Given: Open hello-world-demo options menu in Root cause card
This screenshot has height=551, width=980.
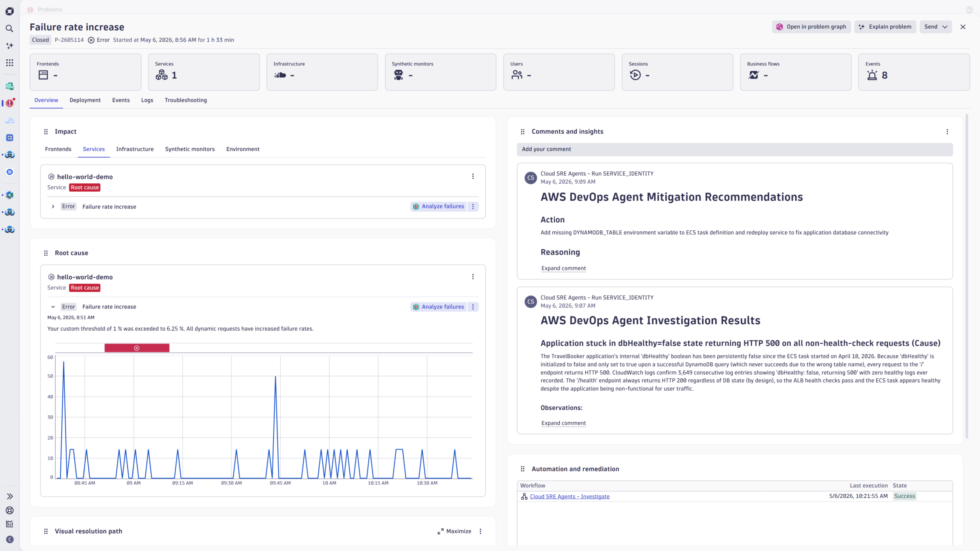Looking at the screenshot, I should pyautogui.click(x=473, y=277).
